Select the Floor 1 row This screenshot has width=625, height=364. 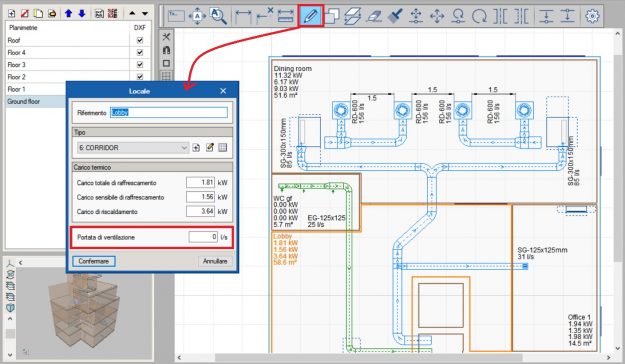pos(36,89)
